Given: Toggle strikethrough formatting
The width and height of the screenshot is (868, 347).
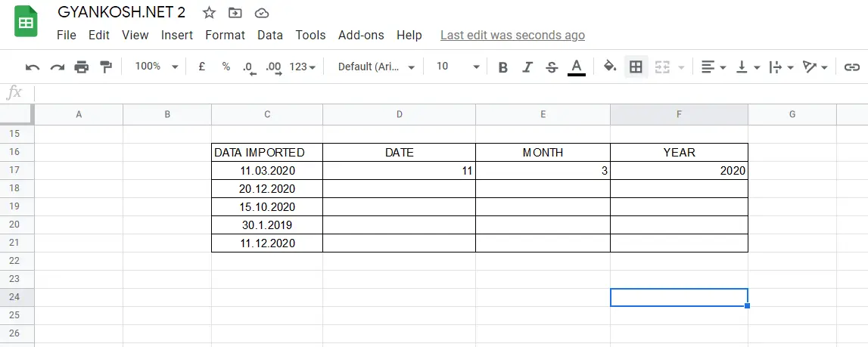Looking at the screenshot, I should [x=552, y=67].
